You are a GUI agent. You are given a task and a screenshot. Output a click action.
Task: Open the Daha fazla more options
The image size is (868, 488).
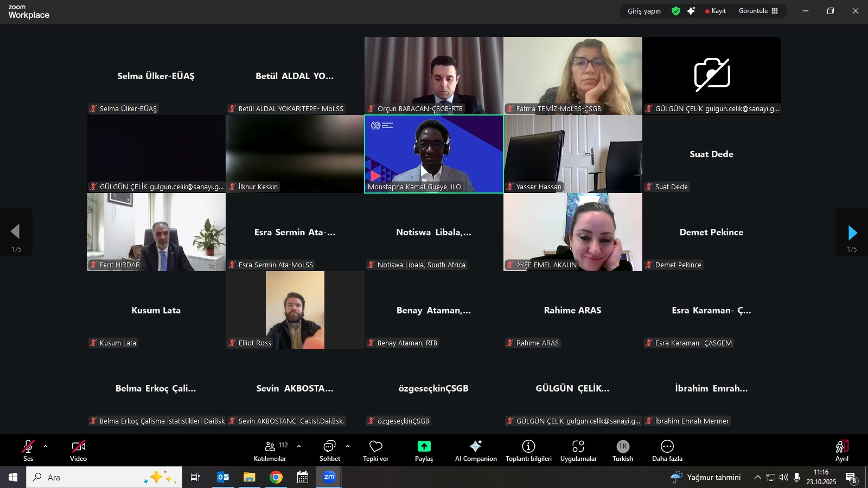(x=667, y=450)
